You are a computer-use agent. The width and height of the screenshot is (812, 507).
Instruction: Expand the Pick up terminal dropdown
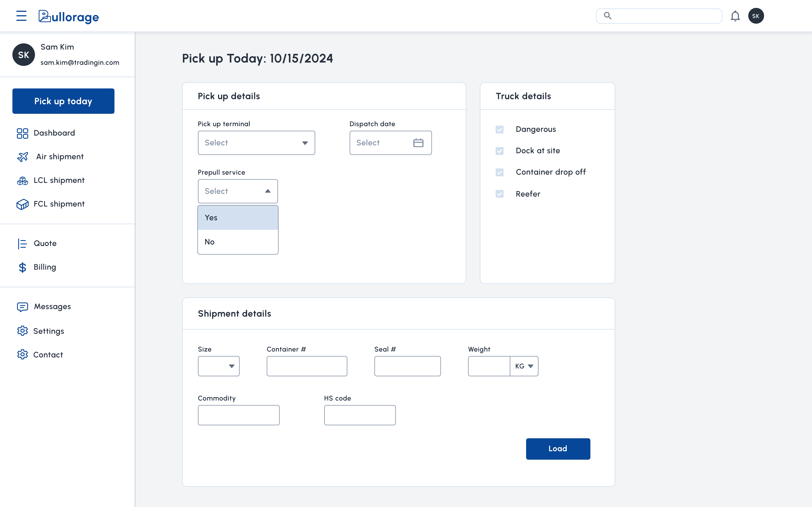click(256, 143)
